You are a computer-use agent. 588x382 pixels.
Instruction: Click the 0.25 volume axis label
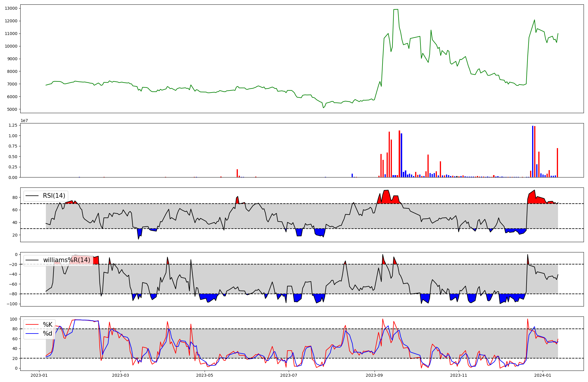point(12,167)
